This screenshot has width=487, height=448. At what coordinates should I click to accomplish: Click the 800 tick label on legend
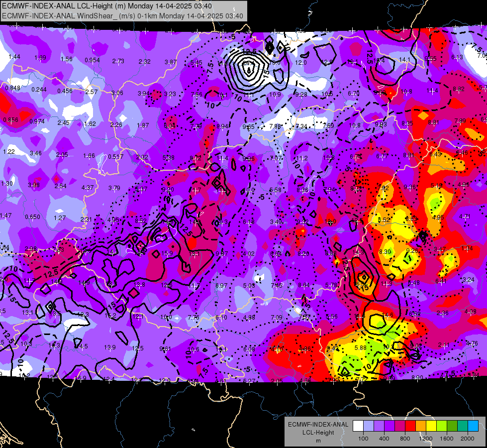405,439
